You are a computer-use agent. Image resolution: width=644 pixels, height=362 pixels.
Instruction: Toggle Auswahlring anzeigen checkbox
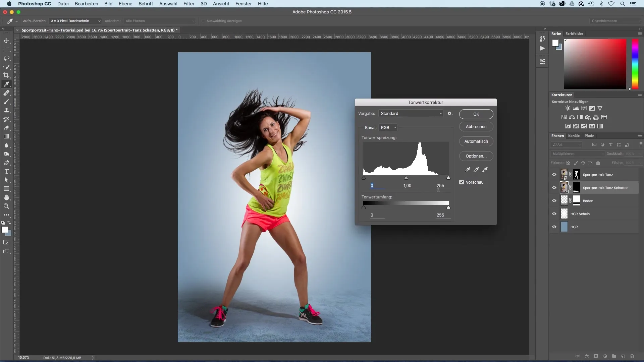[x=203, y=21]
